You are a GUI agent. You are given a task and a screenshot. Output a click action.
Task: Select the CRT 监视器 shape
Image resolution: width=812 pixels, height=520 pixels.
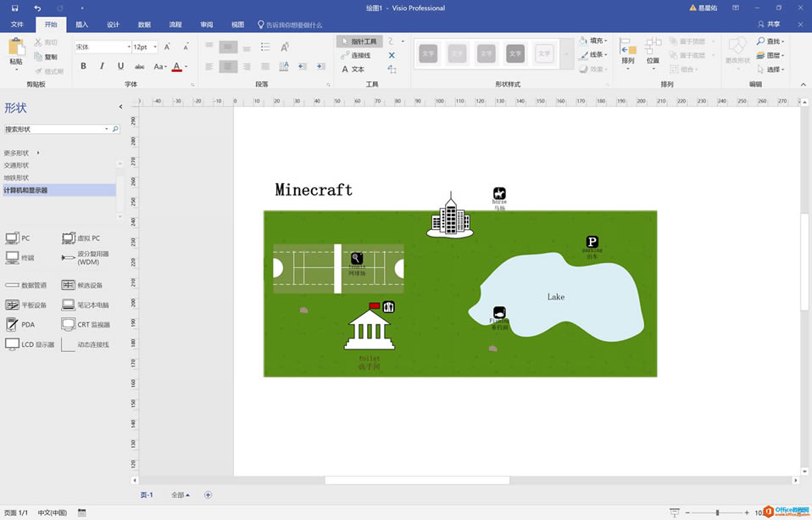tap(86, 325)
